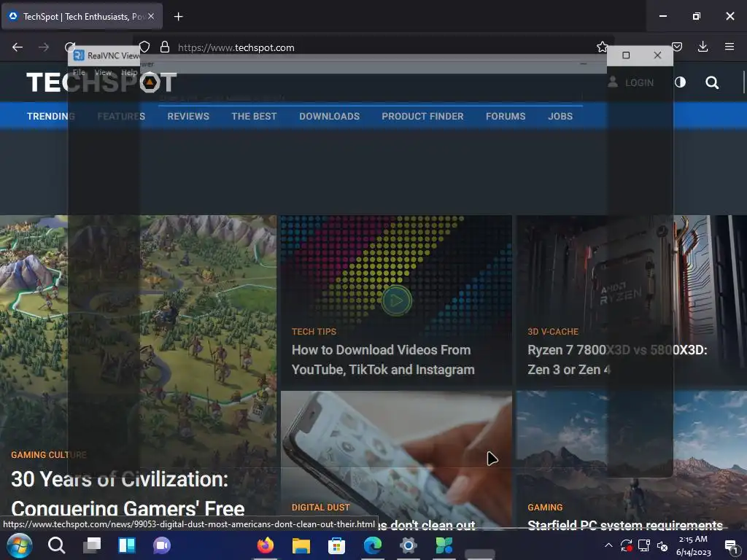Open Ryzen 7 7800X3D vs 5800X3D article
747x560 pixels.
pyautogui.click(x=617, y=359)
